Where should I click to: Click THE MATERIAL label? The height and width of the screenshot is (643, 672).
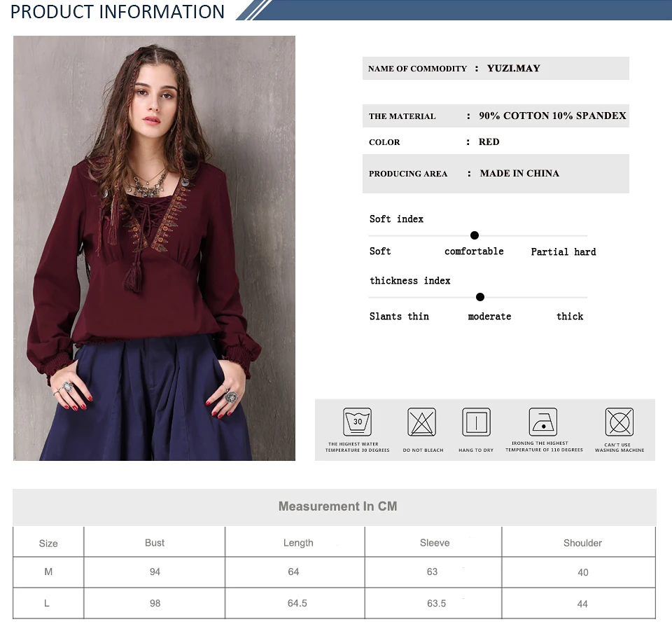point(402,116)
